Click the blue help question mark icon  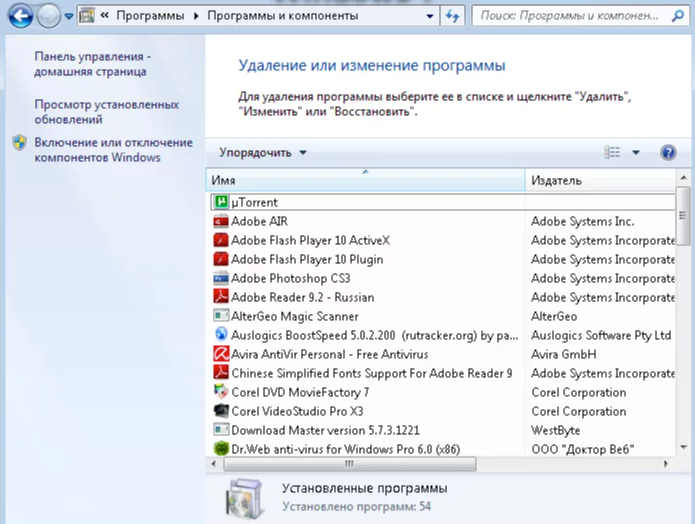click(x=668, y=153)
